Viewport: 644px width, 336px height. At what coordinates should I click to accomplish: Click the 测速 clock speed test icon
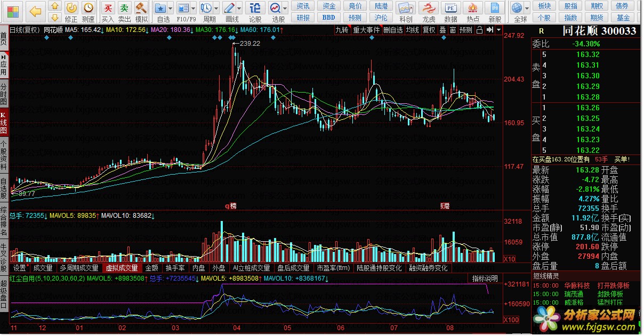coord(88,11)
